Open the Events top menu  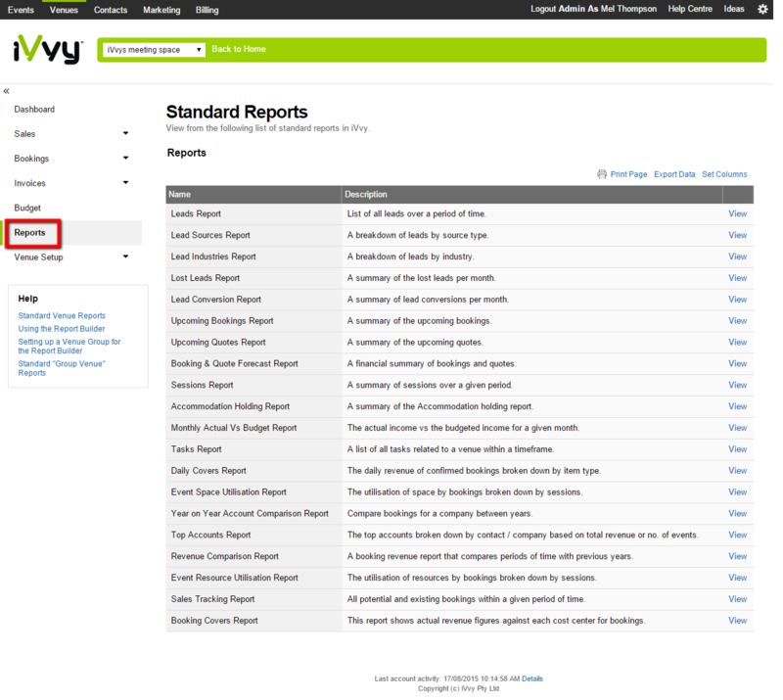coord(21,10)
